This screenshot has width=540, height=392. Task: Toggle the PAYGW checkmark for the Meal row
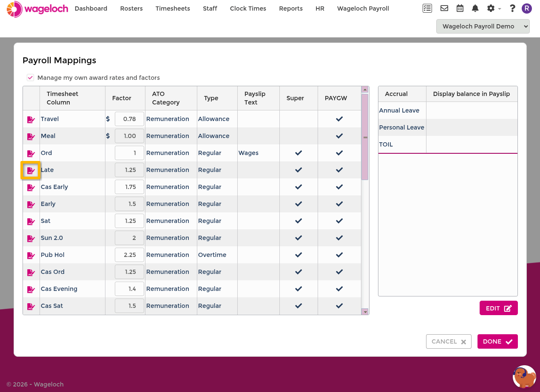pos(339,136)
